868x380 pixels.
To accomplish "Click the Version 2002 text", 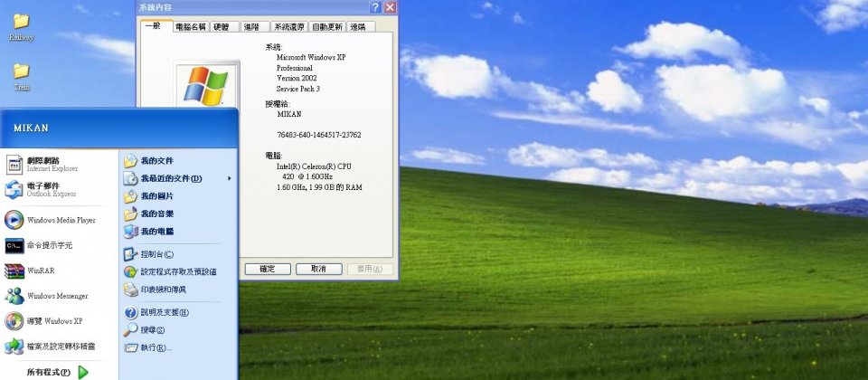I will tap(297, 78).
